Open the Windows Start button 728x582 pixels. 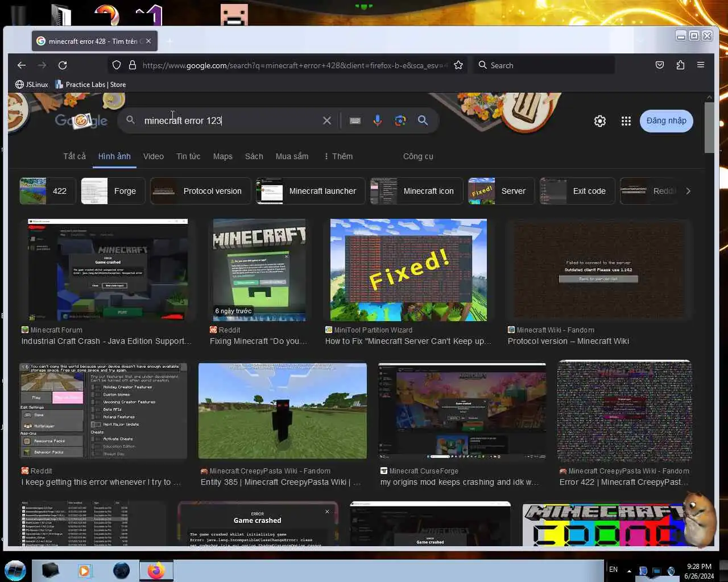[x=15, y=570]
